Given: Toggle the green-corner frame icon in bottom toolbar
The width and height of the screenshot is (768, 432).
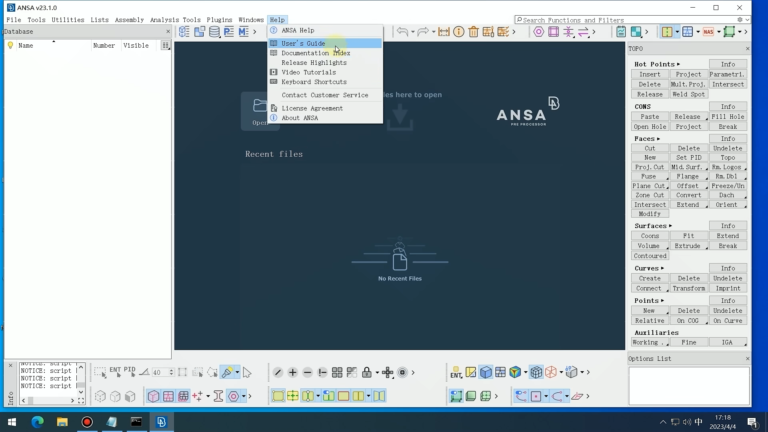Looking at the screenshot, I should coord(456,396).
